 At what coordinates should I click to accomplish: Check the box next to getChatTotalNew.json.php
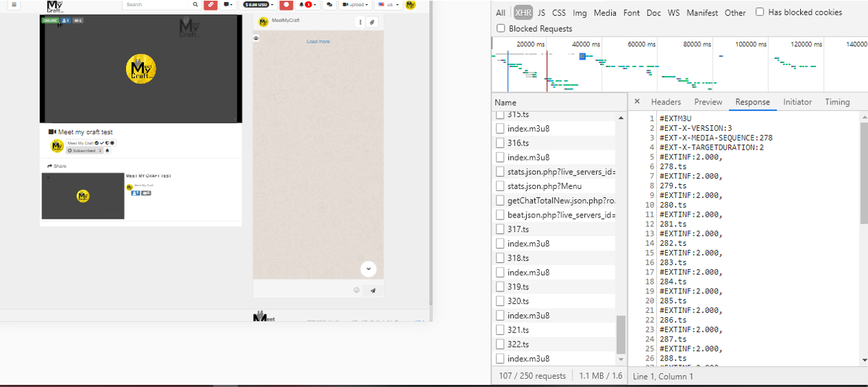tap(500, 200)
